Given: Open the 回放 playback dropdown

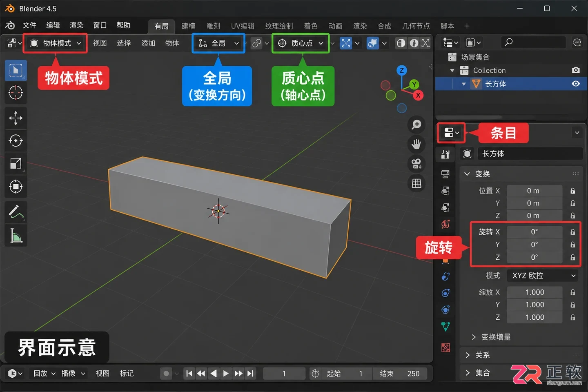Looking at the screenshot, I should (x=44, y=373).
